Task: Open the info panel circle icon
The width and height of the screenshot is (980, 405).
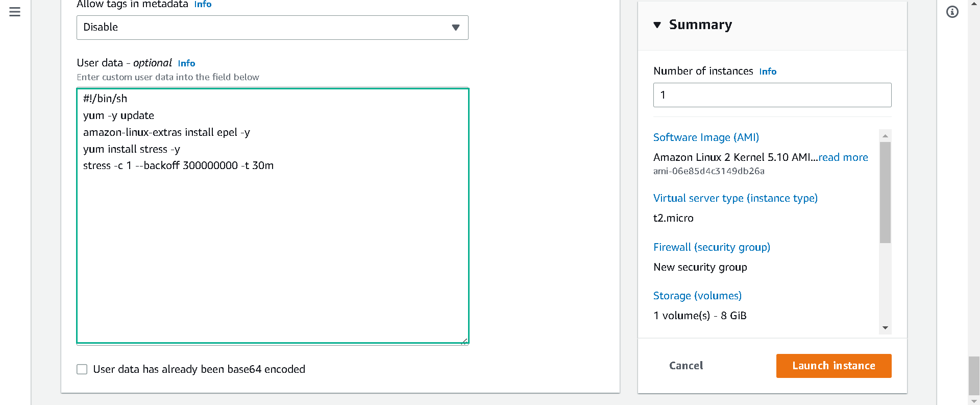Action: (952, 12)
